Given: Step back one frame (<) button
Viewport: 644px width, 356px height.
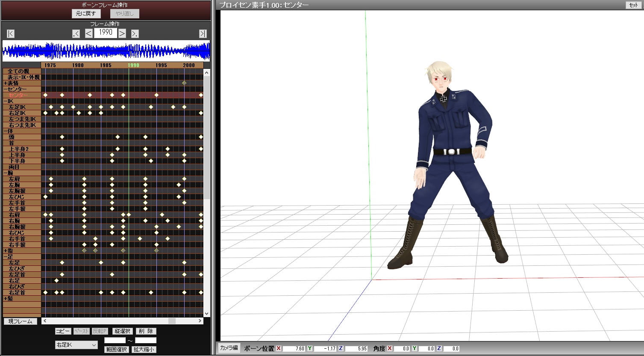Looking at the screenshot, I should [89, 34].
